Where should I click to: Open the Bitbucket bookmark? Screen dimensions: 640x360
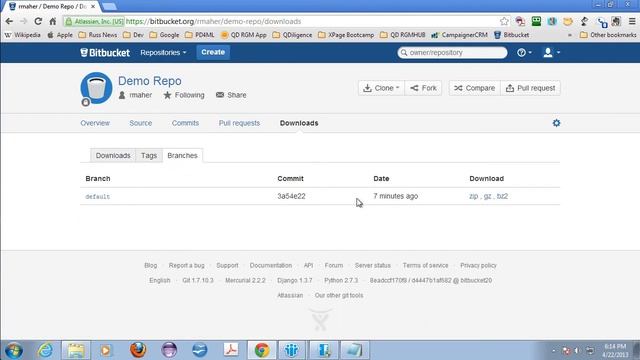click(x=512, y=35)
